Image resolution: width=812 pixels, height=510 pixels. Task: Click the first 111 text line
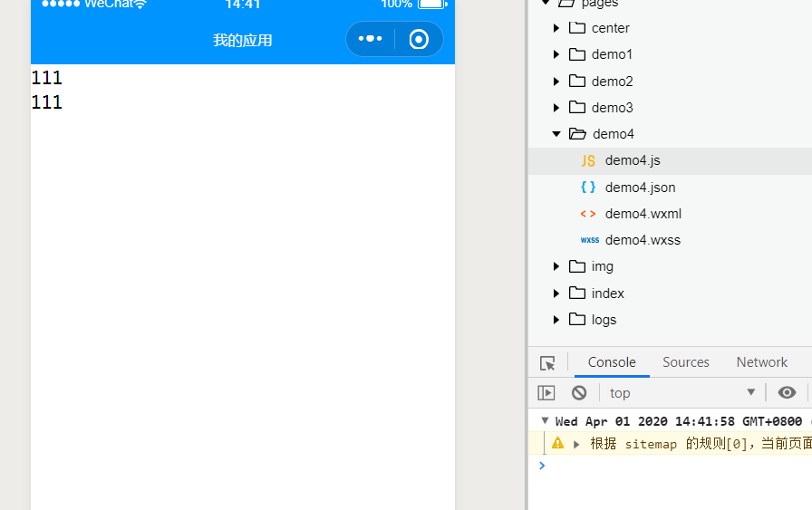[x=46, y=78]
